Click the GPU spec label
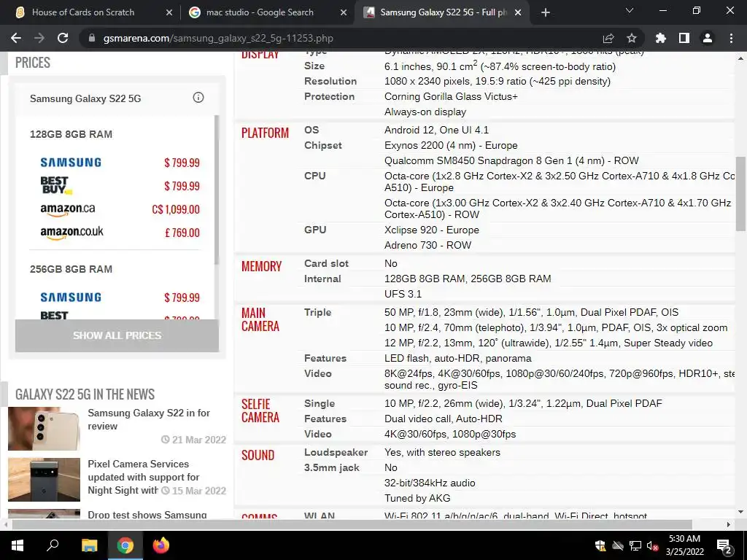747x560 pixels. (x=315, y=230)
